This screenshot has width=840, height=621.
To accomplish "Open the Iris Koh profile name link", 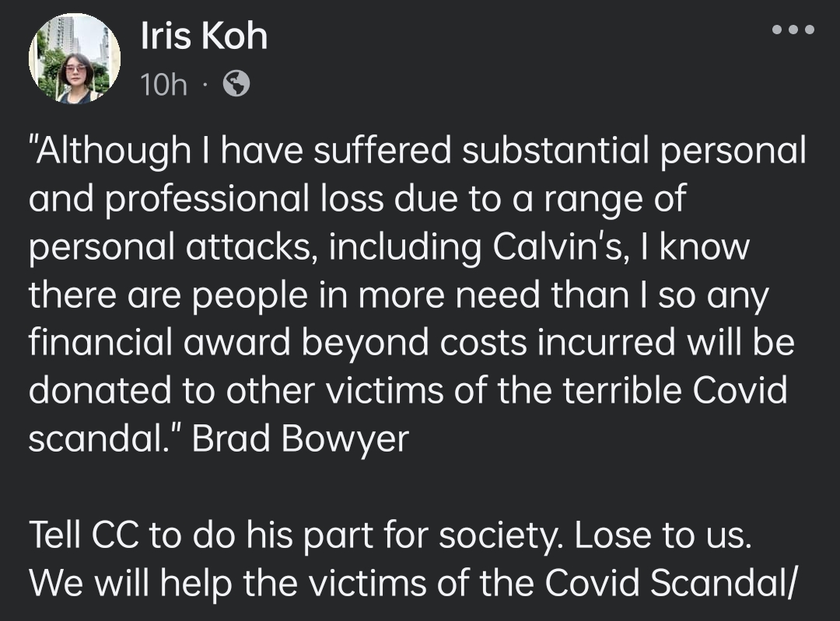I will [204, 36].
